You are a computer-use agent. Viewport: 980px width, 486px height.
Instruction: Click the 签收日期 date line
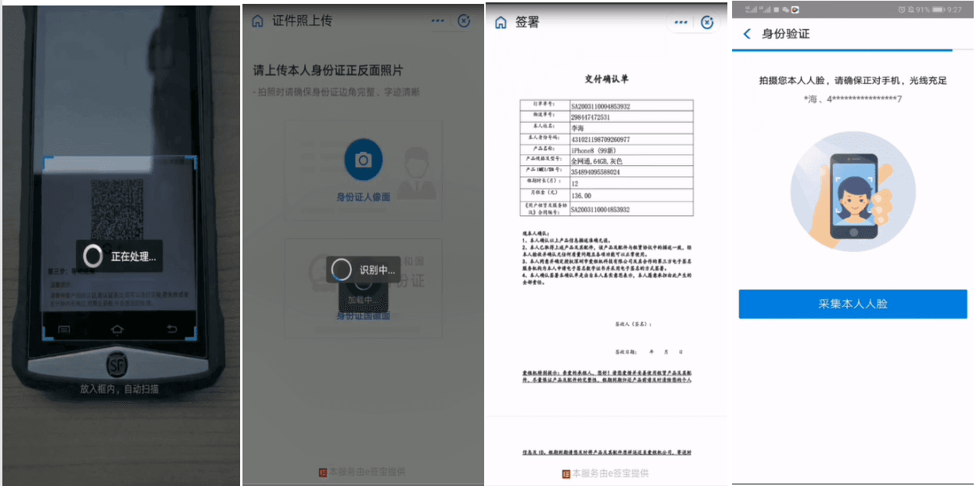pyautogui.click(x=648, y=352)
